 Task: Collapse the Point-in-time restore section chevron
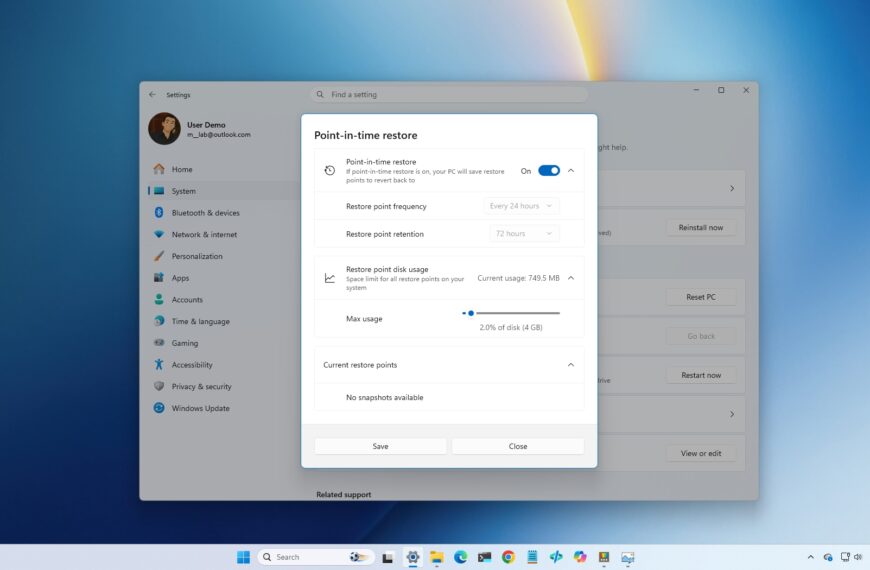coord(571,171)
